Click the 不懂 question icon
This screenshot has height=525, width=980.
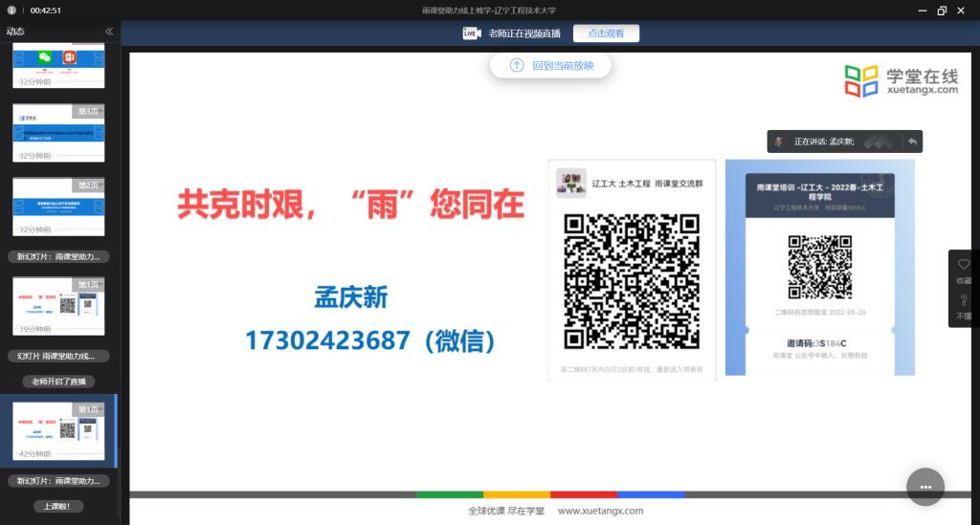pos(964,300)
